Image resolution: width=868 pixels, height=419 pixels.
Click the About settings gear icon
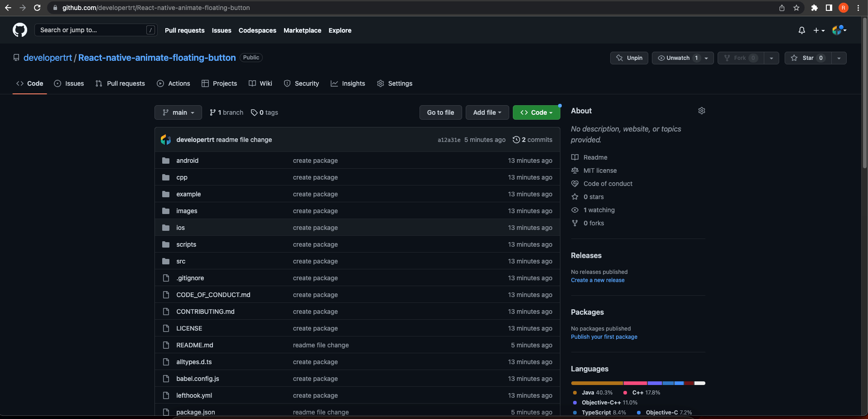coord(701,111)
